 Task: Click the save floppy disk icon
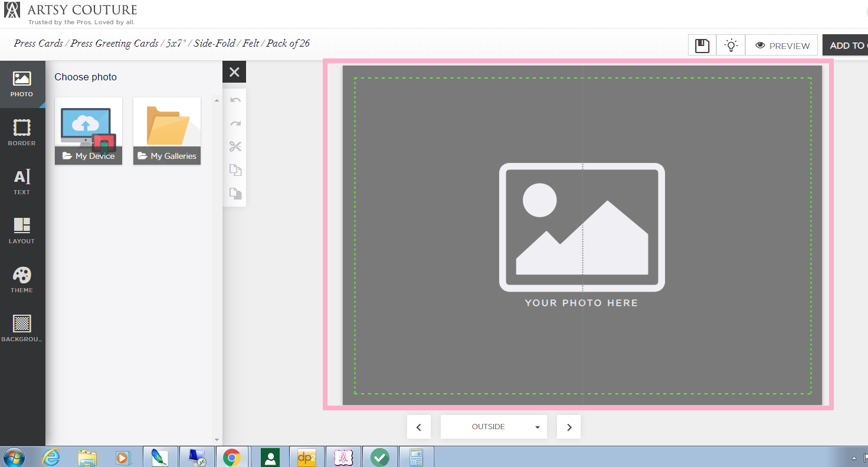tap(702, 45)
